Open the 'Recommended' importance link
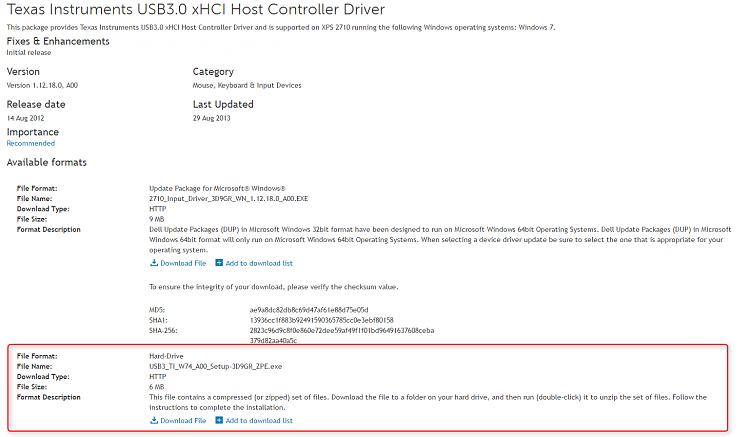 pos(31,143)
